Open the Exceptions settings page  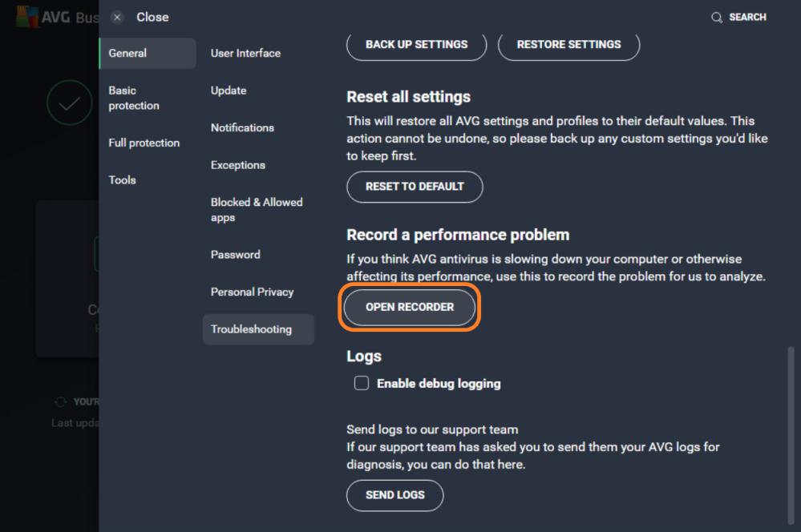point(237,164)
